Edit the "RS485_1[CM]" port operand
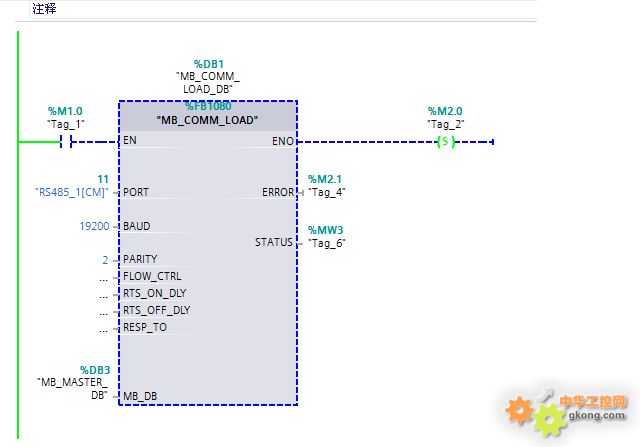 click(x=72, y=192)
